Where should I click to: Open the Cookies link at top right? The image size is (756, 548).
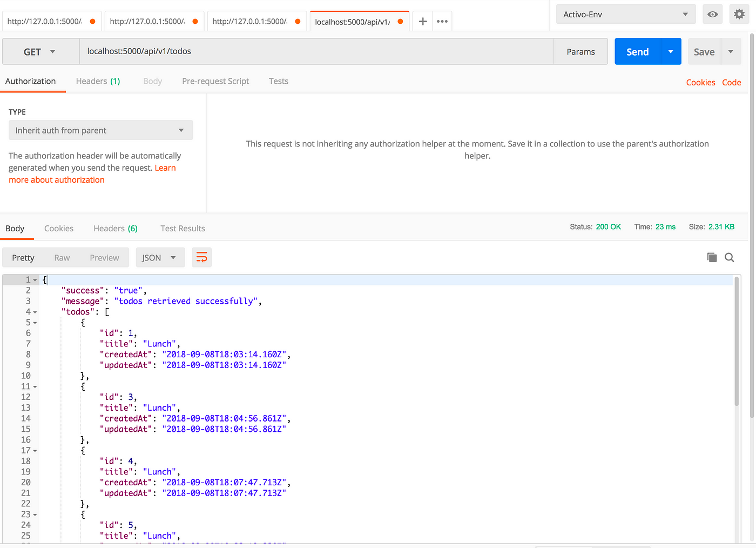click(x=701, y=82)
